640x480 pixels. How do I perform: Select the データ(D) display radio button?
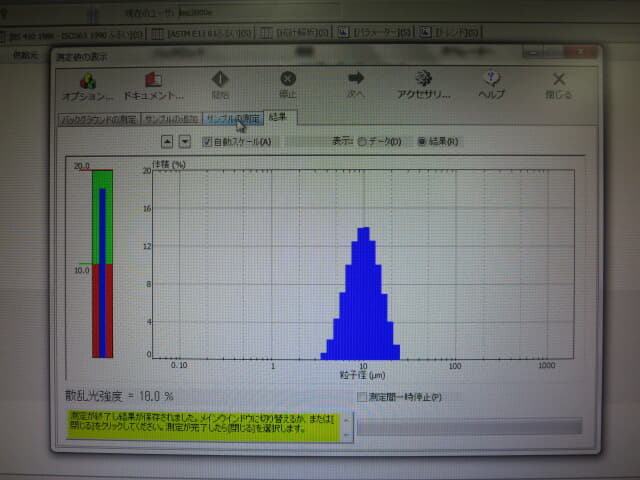coord(362,142)
